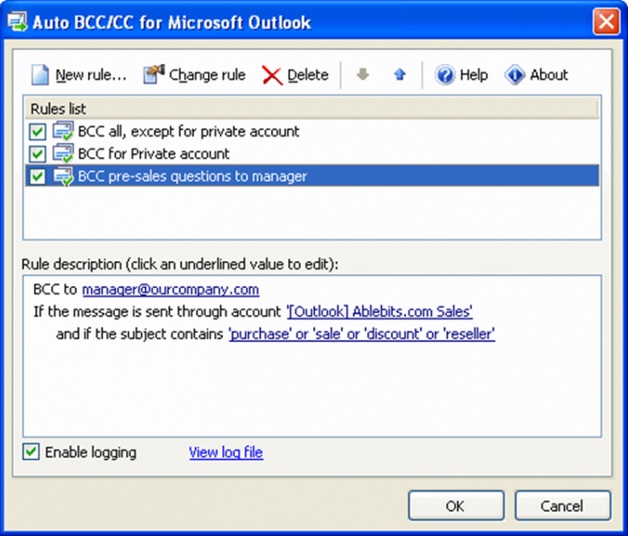Toggle the Enable logging checkbox
628x536 pixels.
pyautogui.click(x=31, y=453)
